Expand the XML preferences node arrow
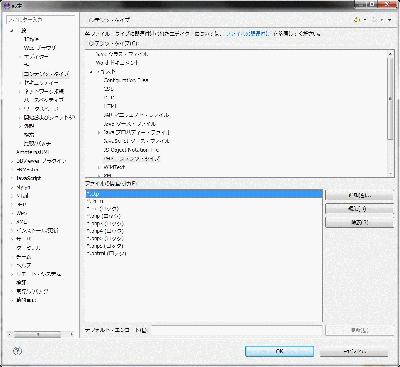This screenshot has height=367, width=400. pyautogui.click(x=12, y=222)
